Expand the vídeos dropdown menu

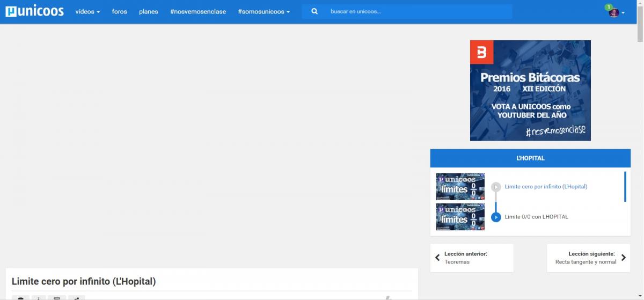coord(87,11)
